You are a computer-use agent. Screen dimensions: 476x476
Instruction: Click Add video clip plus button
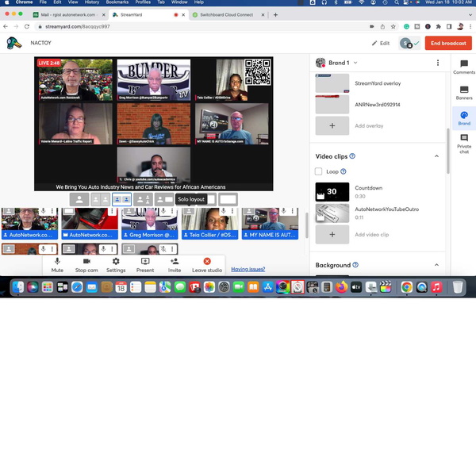click(332, 234)
